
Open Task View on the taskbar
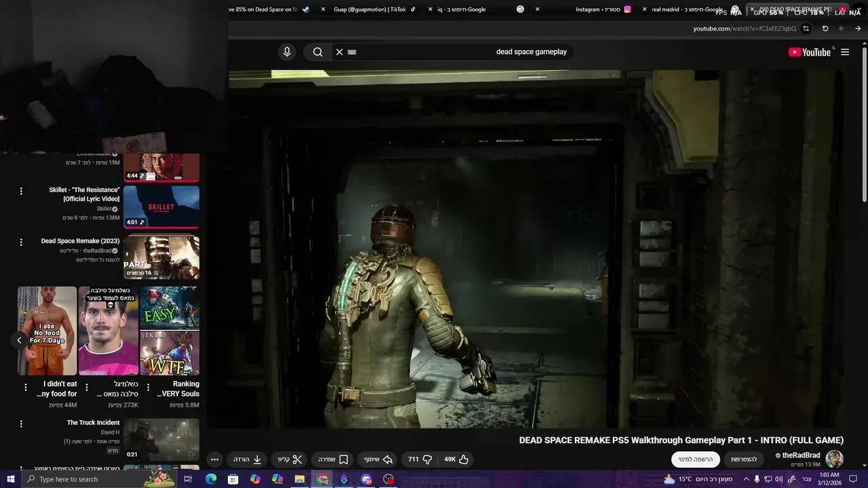click(188, 479)
